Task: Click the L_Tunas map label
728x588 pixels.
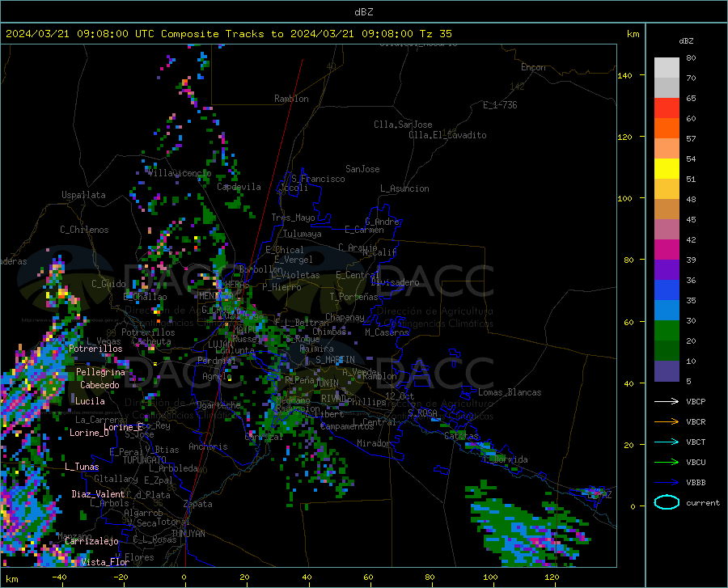Action: pos(82,467)
